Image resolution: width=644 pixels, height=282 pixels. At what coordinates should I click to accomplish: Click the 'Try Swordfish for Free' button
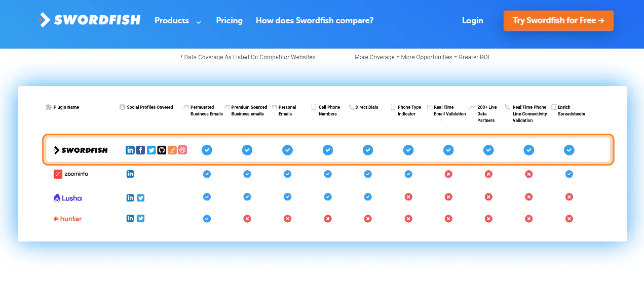tap(558, 21)
